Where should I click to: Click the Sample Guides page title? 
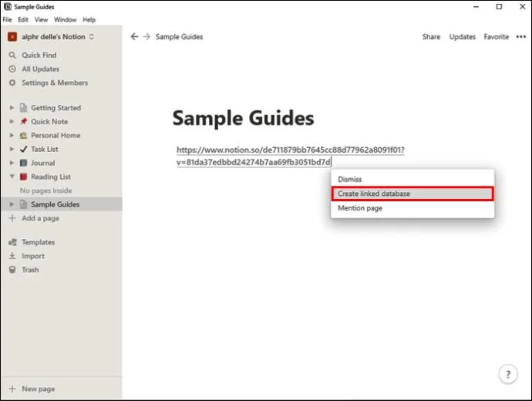click(244, 118)
